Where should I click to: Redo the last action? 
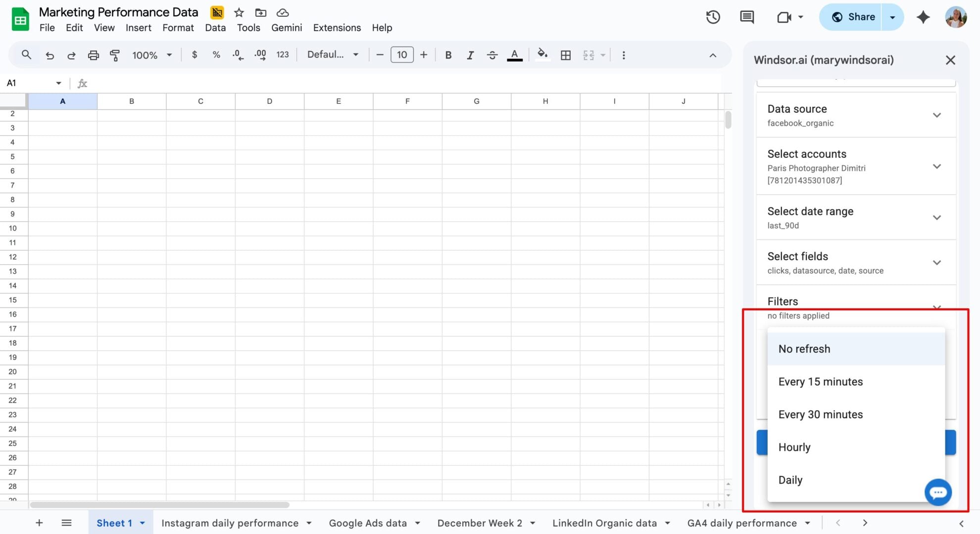[x=71, y=55]
